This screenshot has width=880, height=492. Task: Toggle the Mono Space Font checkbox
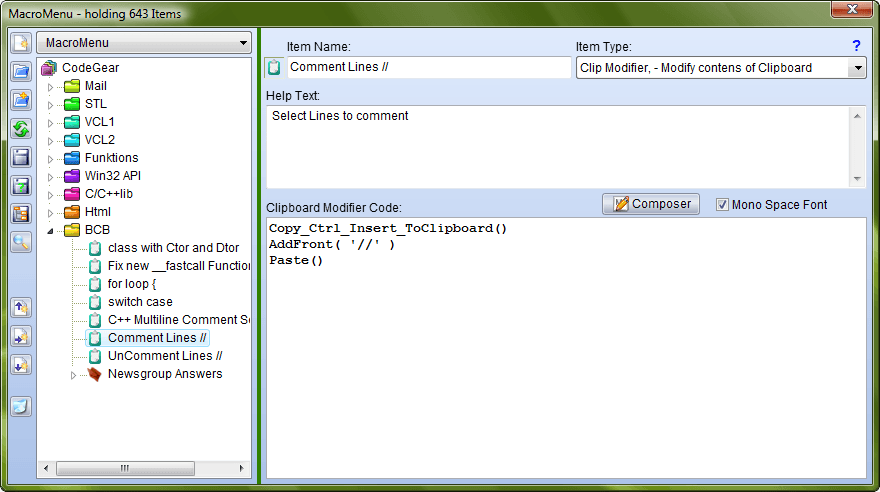(722, 205)
